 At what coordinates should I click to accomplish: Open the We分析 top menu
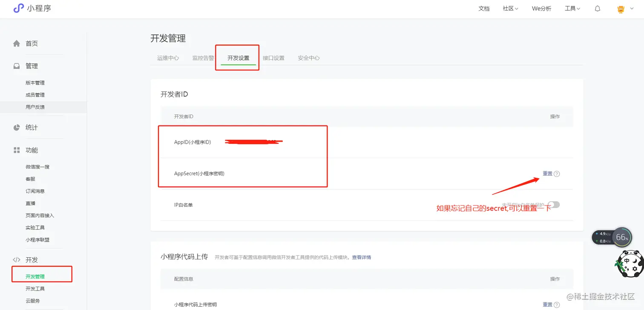[541, 9]
